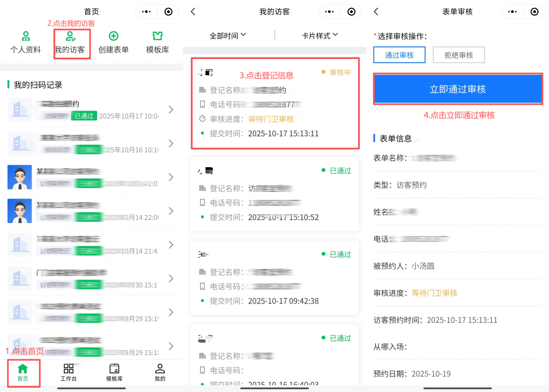
Task: Open mini program menu on 首页 header
Action: (146, 12)
